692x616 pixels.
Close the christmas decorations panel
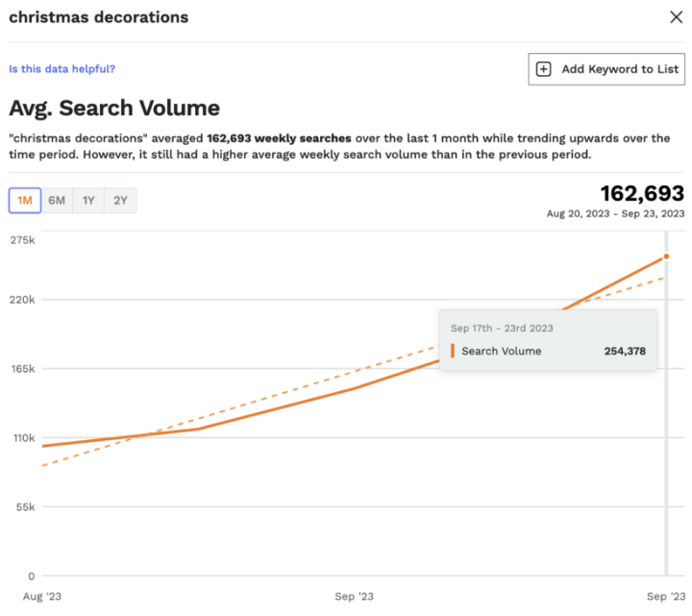pyautogui.click(x=676, y=17)
